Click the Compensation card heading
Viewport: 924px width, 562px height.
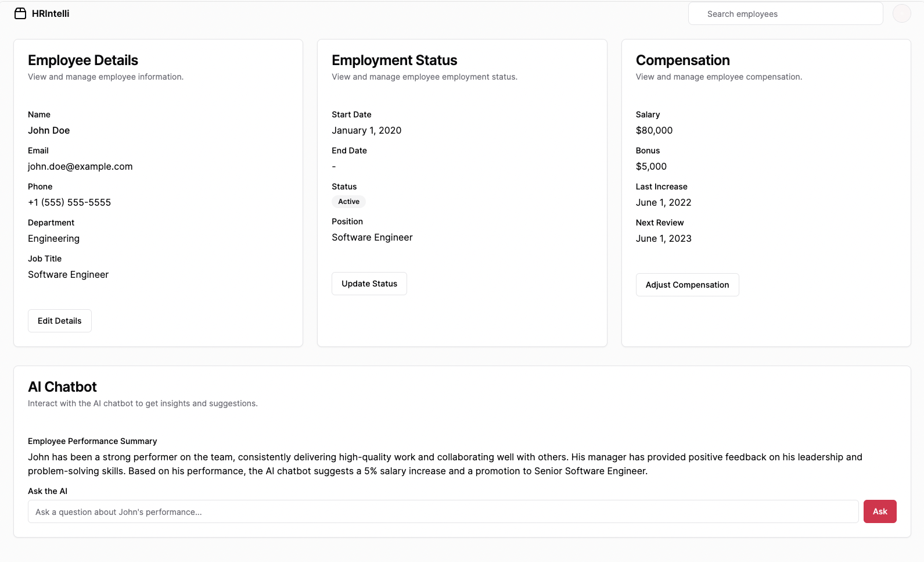682,60
